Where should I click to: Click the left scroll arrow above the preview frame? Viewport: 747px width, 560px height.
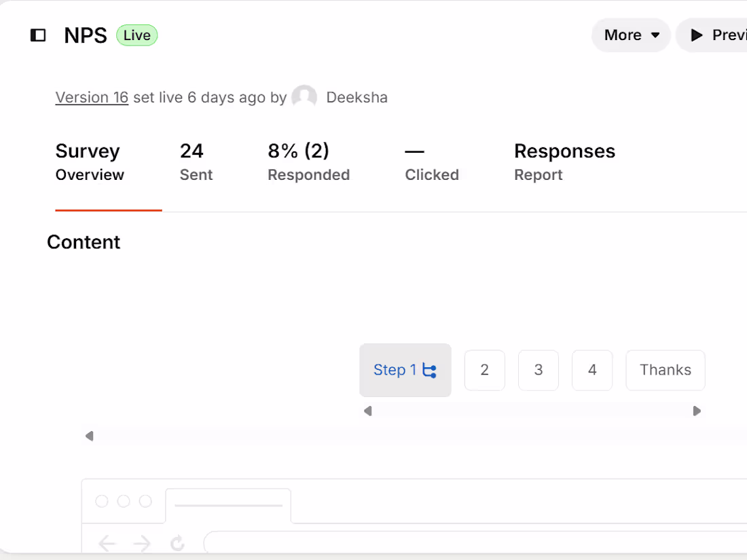pos(89,436)
